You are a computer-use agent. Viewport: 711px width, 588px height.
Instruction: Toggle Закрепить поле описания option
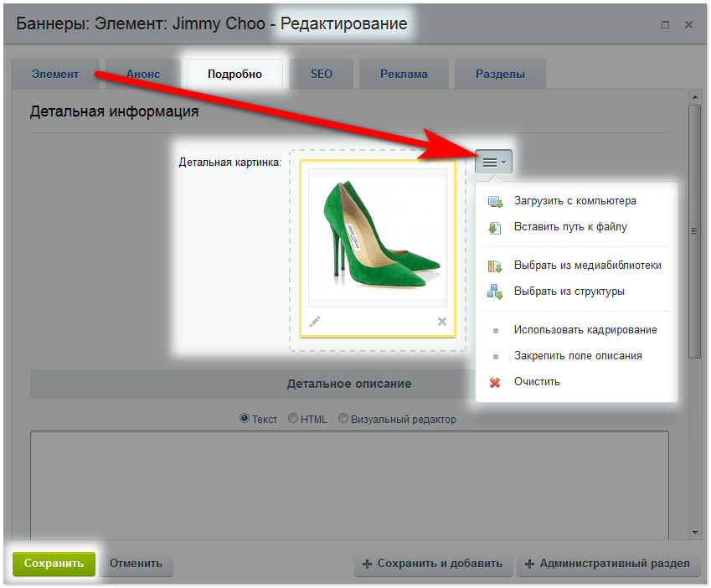[x=578, y=355]
